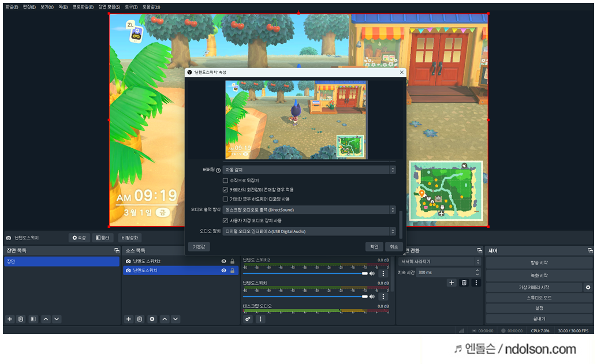Viewport: 597px width, 364px height.
Task: Open transition properties three-dots menu
Action: 476,283
